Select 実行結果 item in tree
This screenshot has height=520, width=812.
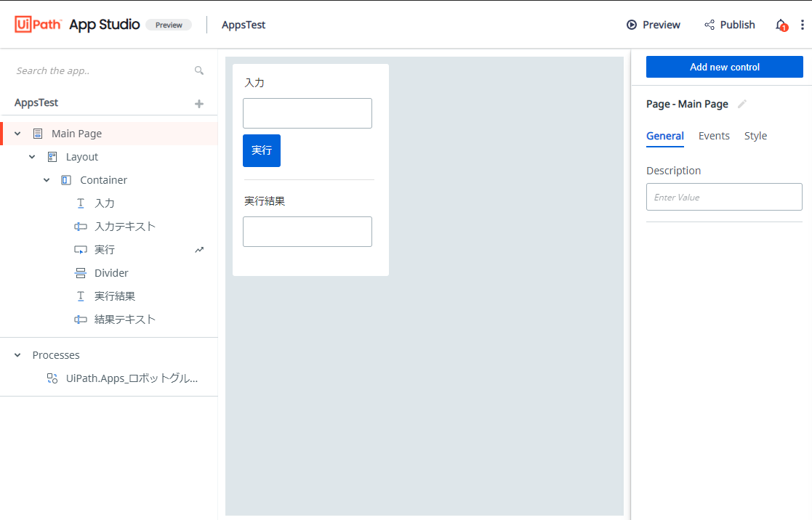(x=114, y=296)
